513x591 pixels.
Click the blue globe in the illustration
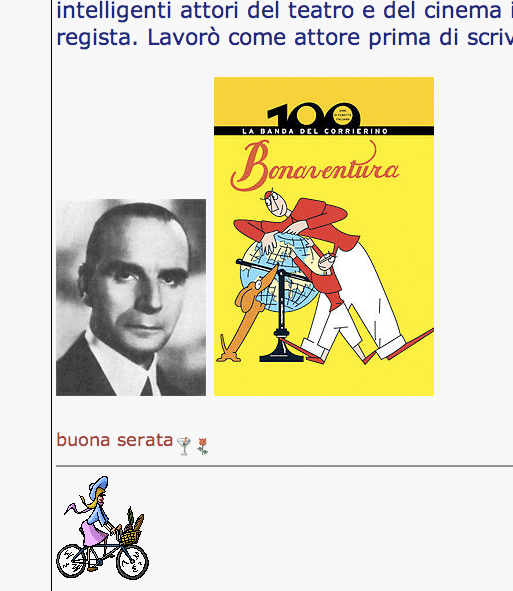(x=278, y=272)
